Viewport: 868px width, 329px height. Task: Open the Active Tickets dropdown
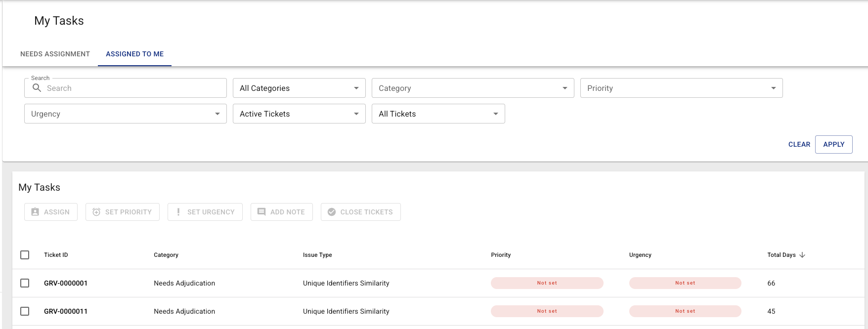(x=299, y=114)
